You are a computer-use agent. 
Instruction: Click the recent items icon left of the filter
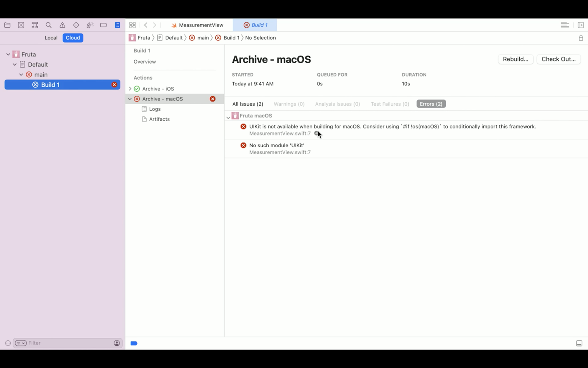[8, 343]
